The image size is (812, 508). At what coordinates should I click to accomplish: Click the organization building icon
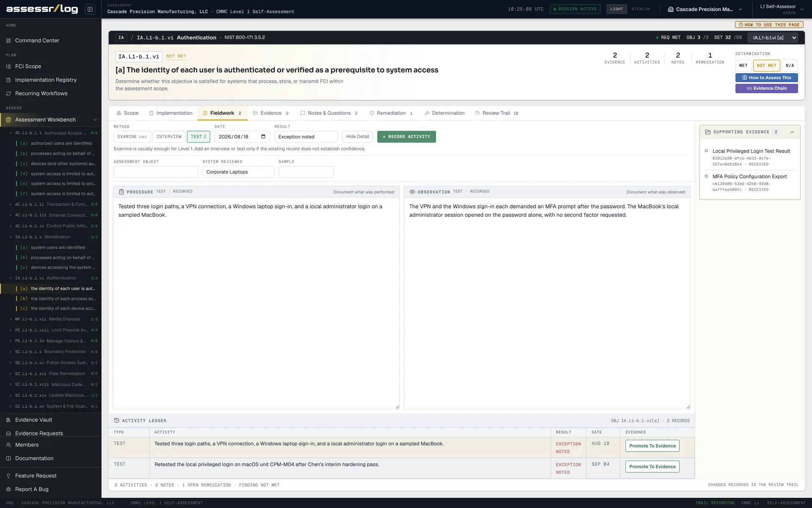click(671, 9)
